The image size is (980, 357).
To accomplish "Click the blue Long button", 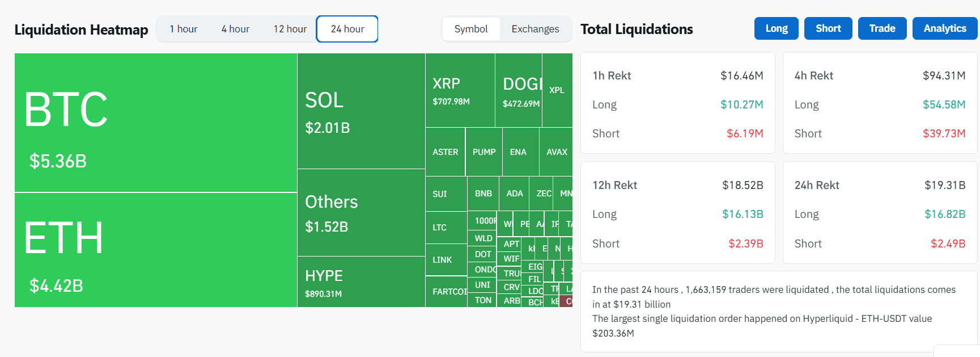I will pos(776,28).
